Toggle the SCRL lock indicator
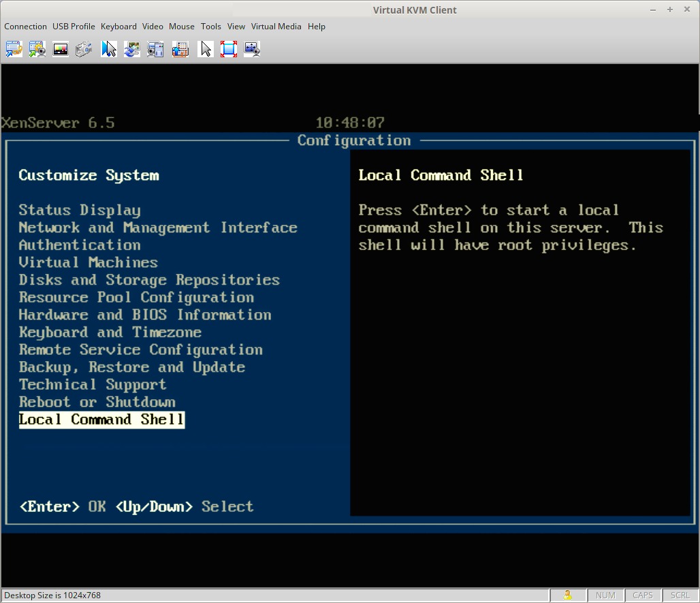Screen dimensions: 700x603 click(x=680, y=595)
